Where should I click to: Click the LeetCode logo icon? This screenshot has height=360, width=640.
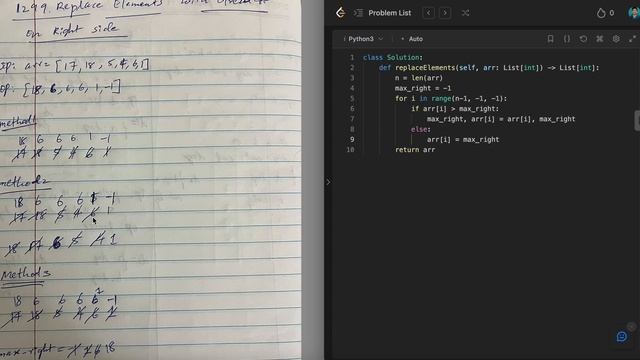tap(340, 13)
